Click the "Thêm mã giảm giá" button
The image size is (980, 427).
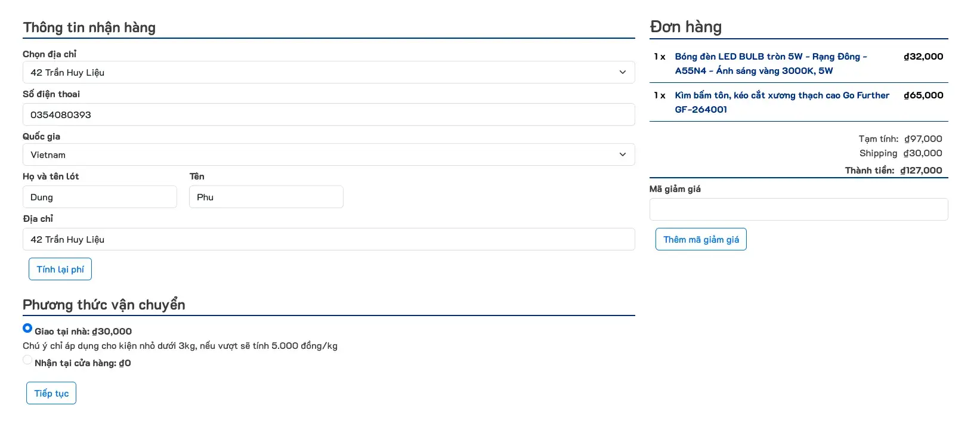pos(701,240)
